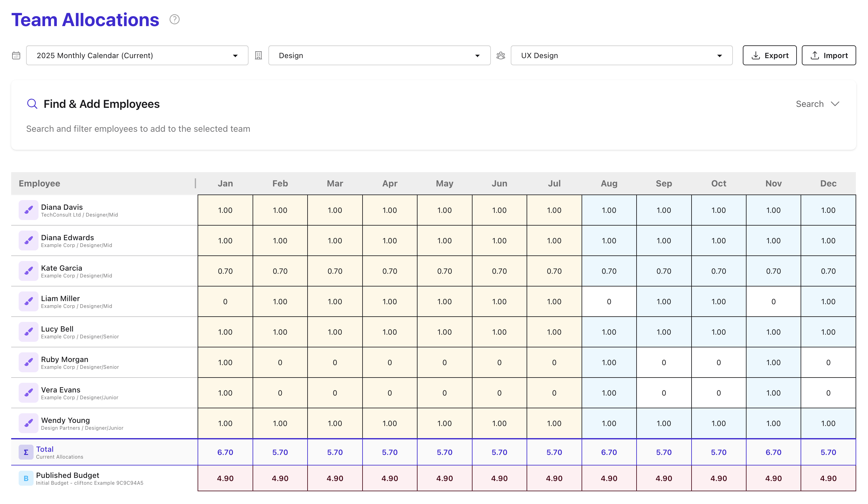The width and height of the screenshot is (868, 504).
Task: Click the pencil icon next to Lucy Bell
Action: pos(29,332)
